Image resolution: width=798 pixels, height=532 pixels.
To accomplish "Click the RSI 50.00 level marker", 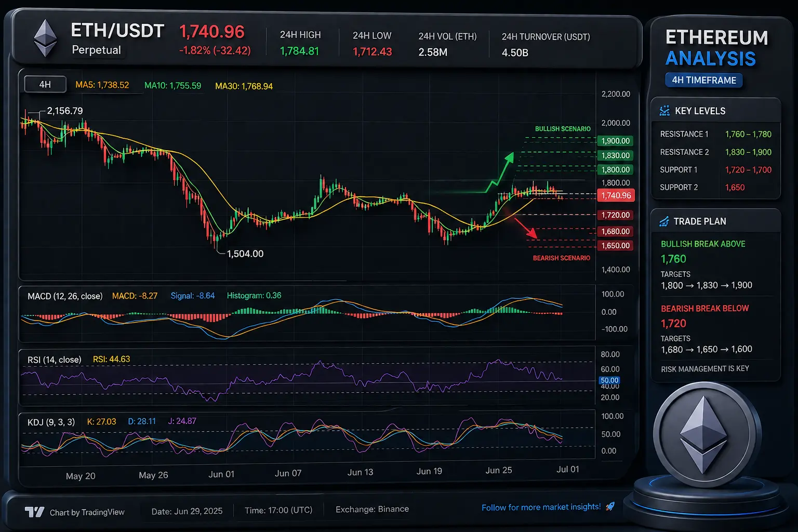I will coord(609,380).
